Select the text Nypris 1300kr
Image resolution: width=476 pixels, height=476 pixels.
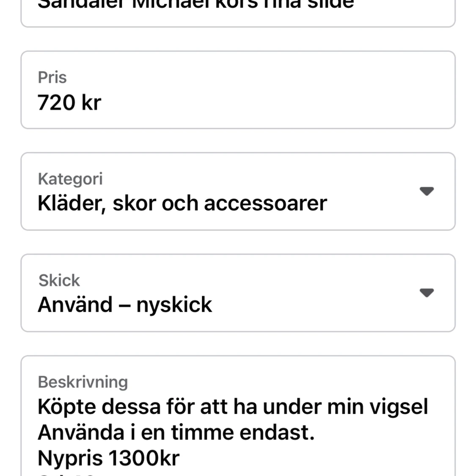click(108, 457)
